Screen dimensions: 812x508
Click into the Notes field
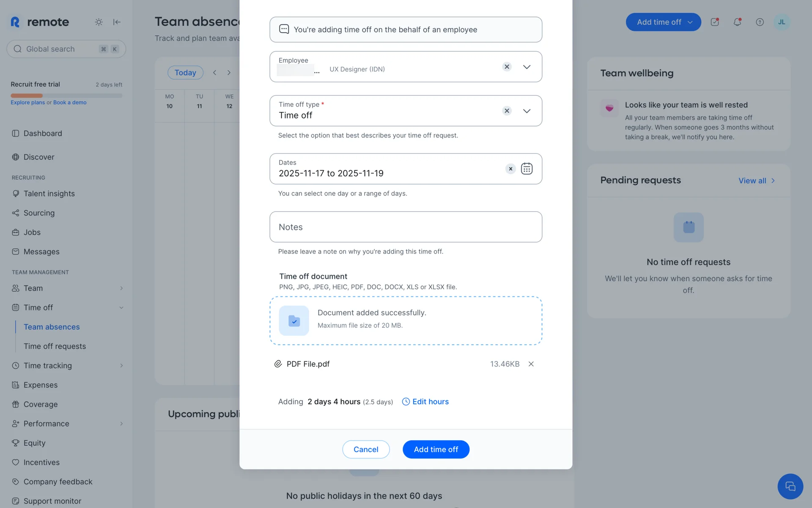(406, 227)
